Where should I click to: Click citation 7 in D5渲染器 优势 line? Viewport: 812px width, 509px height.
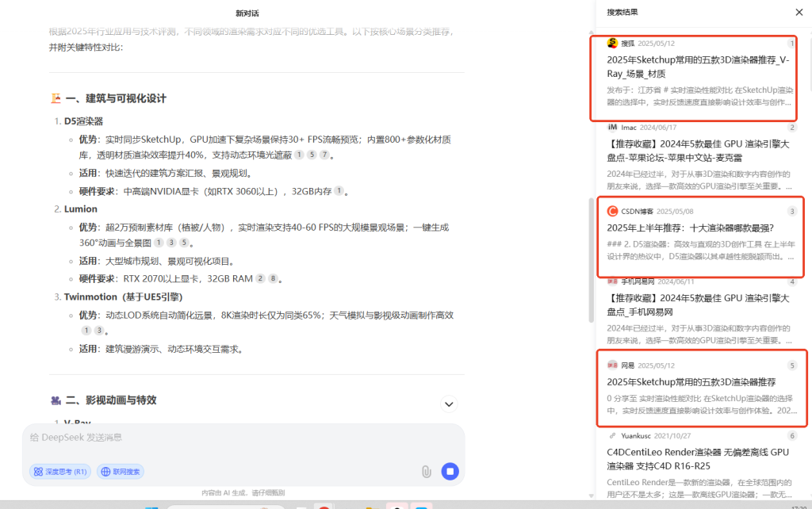(324, 155)
